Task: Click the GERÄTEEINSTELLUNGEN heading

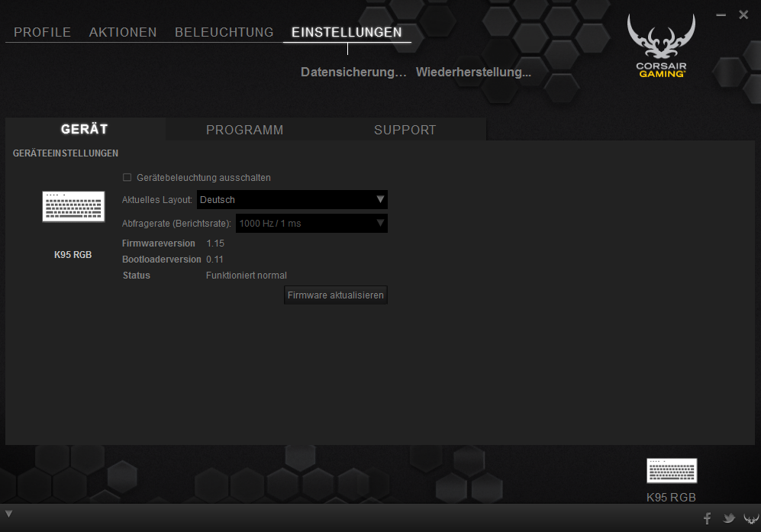Action: coord(66,153)
